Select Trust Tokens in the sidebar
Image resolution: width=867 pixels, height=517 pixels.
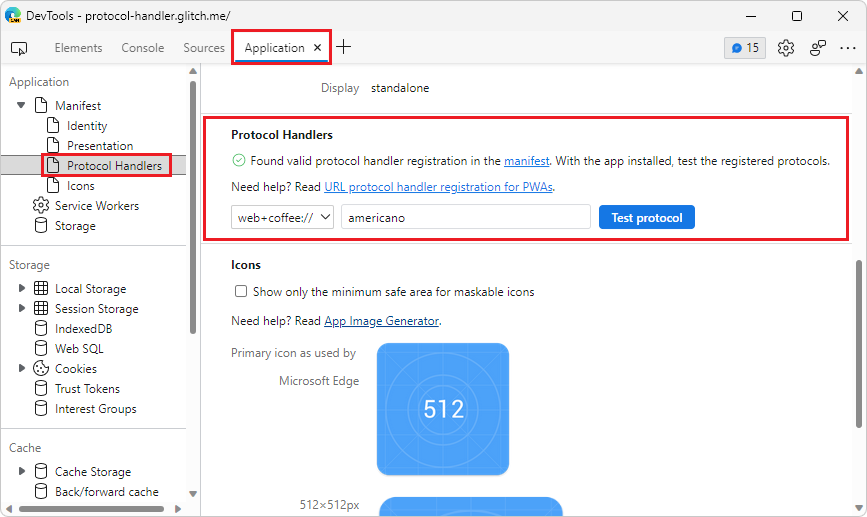click(x=87, y=388)
